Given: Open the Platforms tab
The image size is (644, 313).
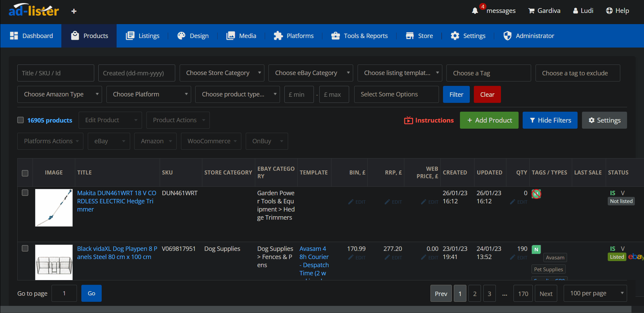Looking at the screenshot, I should pyautogui.click(x=294, y=36).
